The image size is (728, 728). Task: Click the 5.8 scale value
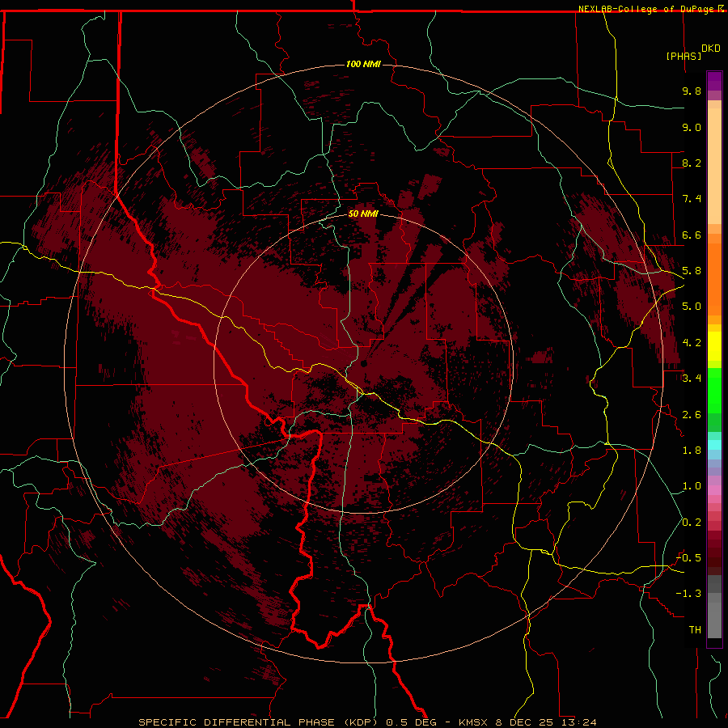coord(692,271)
